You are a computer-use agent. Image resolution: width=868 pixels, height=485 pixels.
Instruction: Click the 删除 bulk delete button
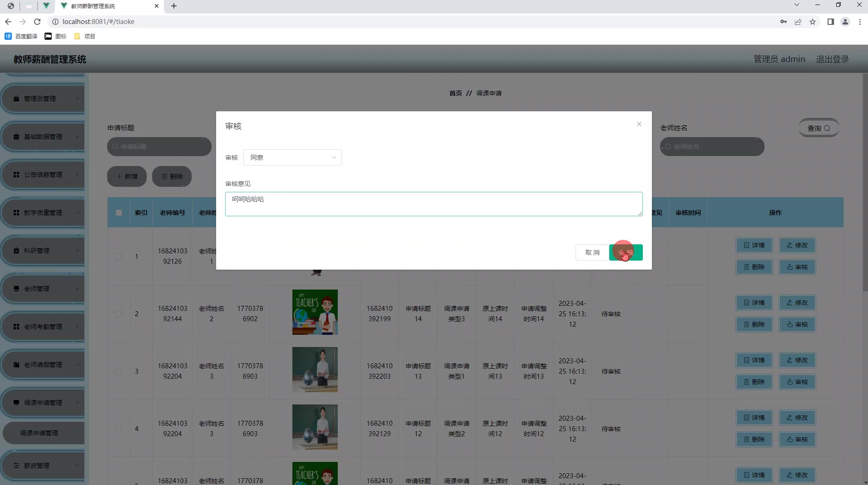pos(172,176)
